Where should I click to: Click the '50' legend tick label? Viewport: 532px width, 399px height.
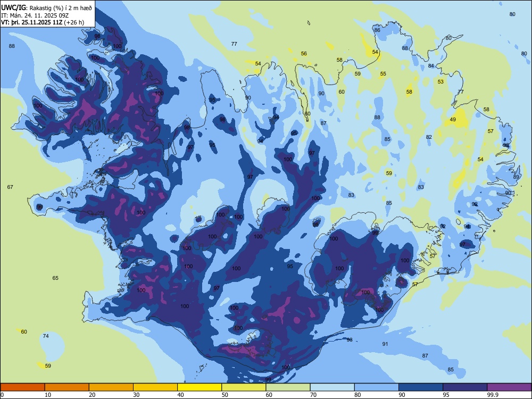pyautogui.click(x=225, y=395)
